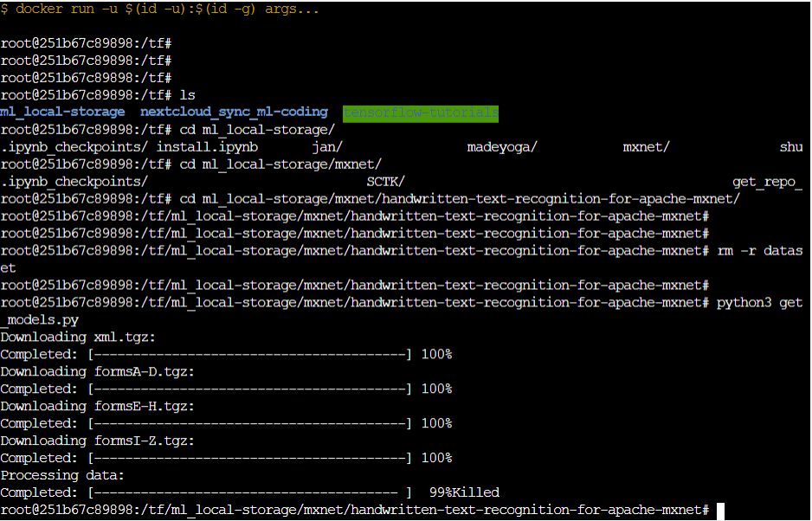
Task: Click the ml_local-storage directory name
Action: click(61, 112)
